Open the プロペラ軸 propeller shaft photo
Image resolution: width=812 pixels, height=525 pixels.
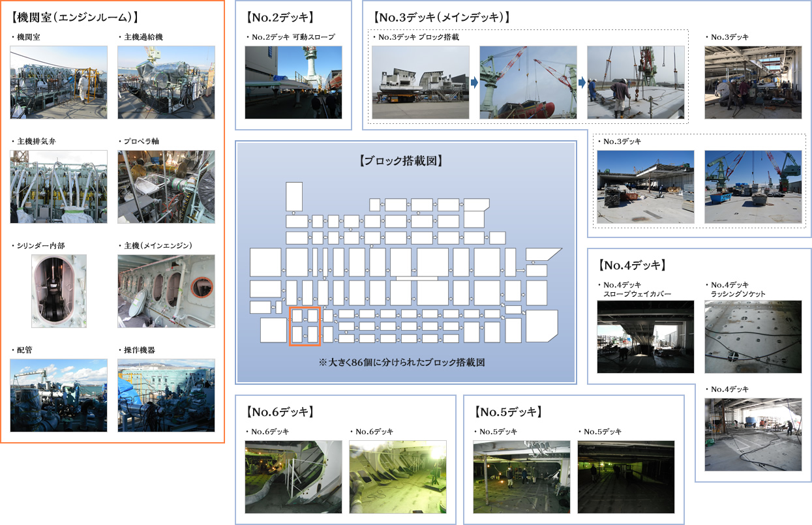click(166, 187)
